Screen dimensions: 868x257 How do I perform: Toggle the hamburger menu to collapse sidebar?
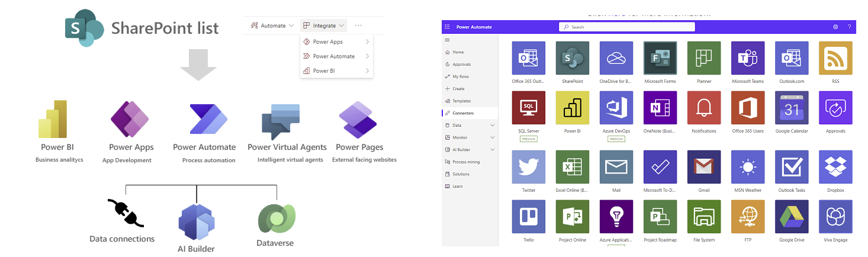(x=447, y=40)
